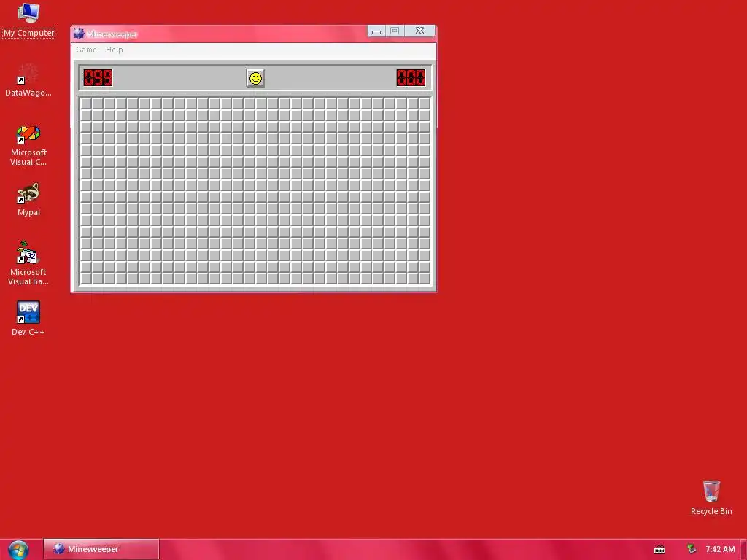The width and height of the screenshot is (747, 560).
Task: Open My Computer desktop icon
Action: [28, 20]
